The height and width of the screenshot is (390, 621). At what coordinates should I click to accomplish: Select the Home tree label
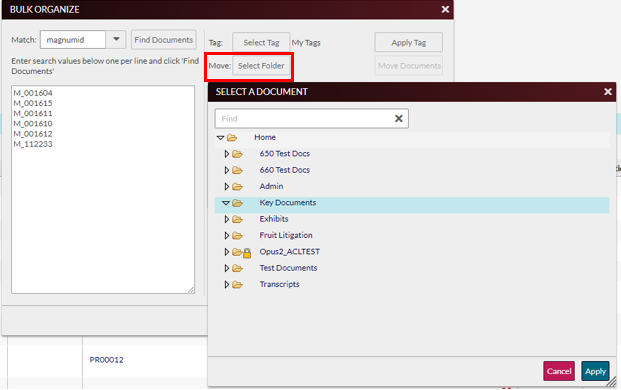265,137
